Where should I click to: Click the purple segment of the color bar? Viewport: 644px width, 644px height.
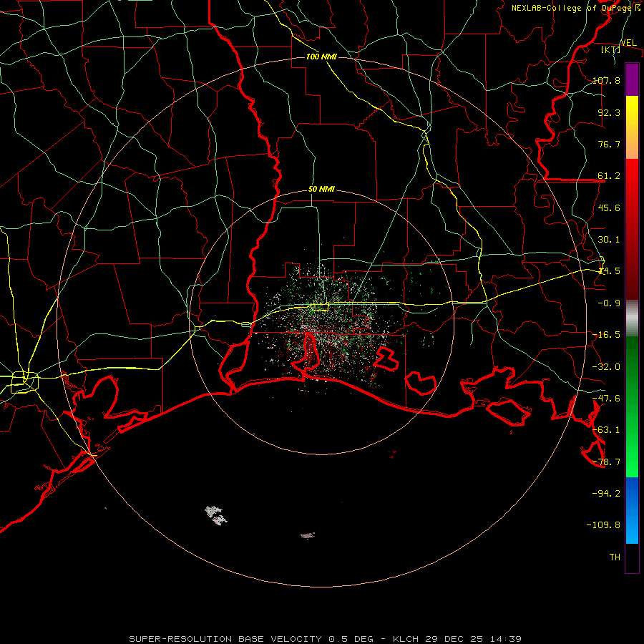pos(632,79)
